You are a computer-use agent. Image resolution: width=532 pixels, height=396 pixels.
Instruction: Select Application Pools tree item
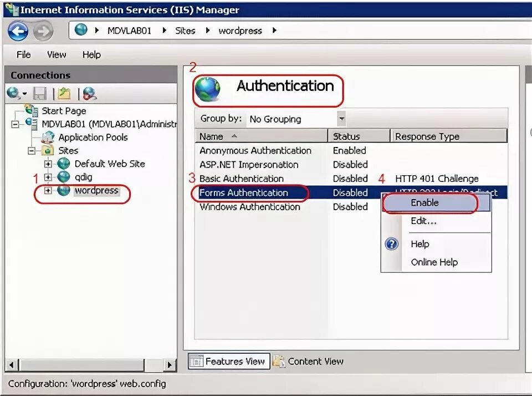pos(93,137)
